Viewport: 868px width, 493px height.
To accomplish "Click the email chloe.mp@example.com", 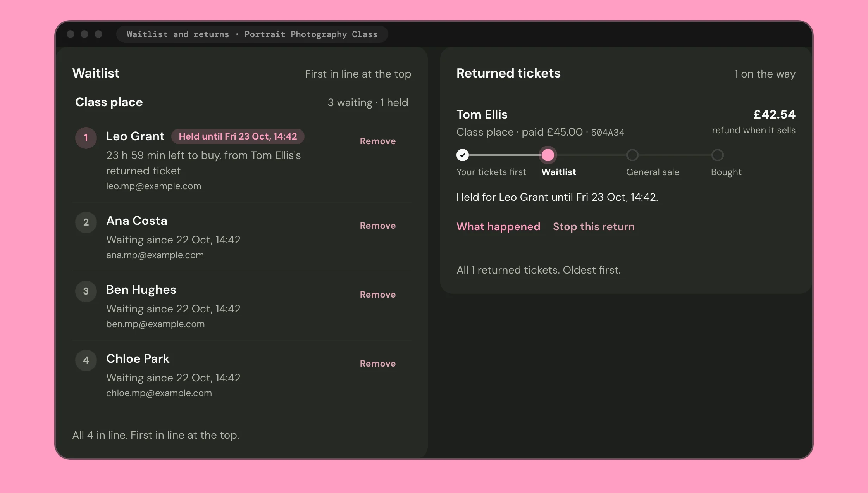I will coord(159,393).
